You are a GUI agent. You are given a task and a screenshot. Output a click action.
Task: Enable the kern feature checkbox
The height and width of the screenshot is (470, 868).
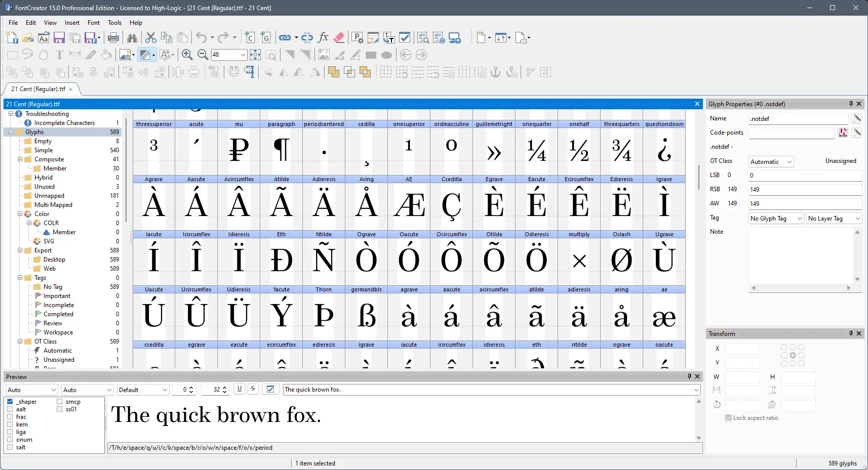10,424
